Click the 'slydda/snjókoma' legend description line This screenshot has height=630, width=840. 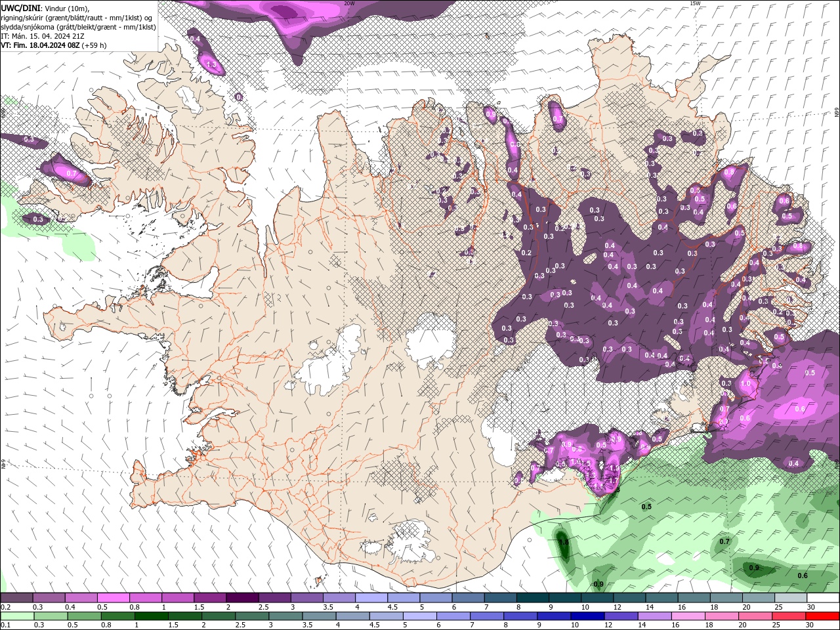pos(78,27)
